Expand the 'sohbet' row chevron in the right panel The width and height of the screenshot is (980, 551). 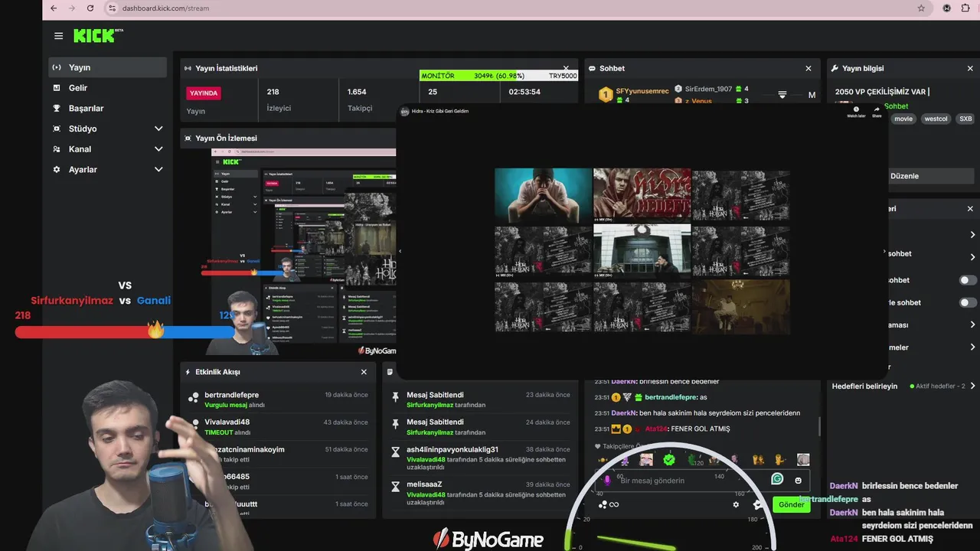[972, 257]
